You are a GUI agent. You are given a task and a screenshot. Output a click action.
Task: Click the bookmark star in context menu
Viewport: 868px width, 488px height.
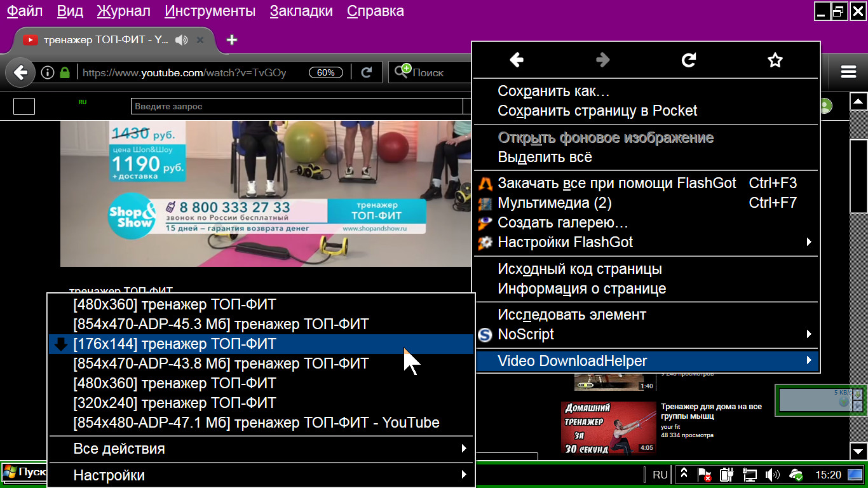pyautogui.click(x=775, y=60)
